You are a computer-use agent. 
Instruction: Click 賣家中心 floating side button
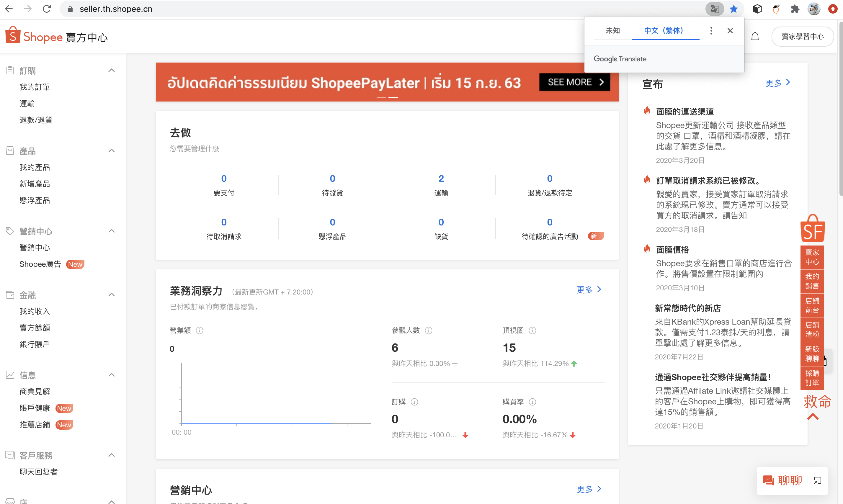click(812, 257)
